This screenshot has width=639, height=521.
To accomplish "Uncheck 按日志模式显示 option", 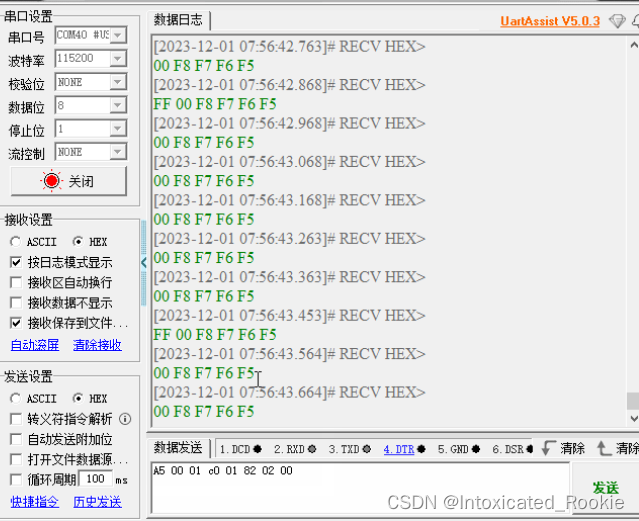I will point(16,262).
